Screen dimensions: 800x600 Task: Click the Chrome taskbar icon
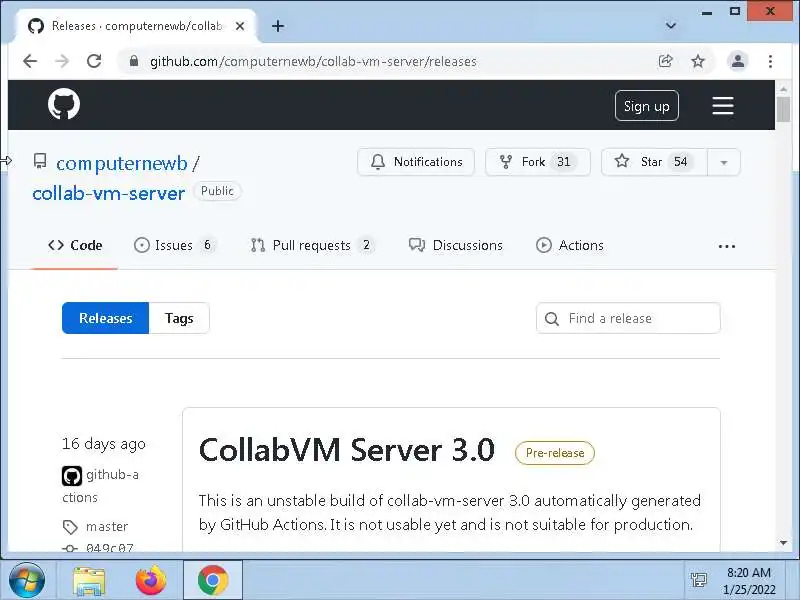213,580
